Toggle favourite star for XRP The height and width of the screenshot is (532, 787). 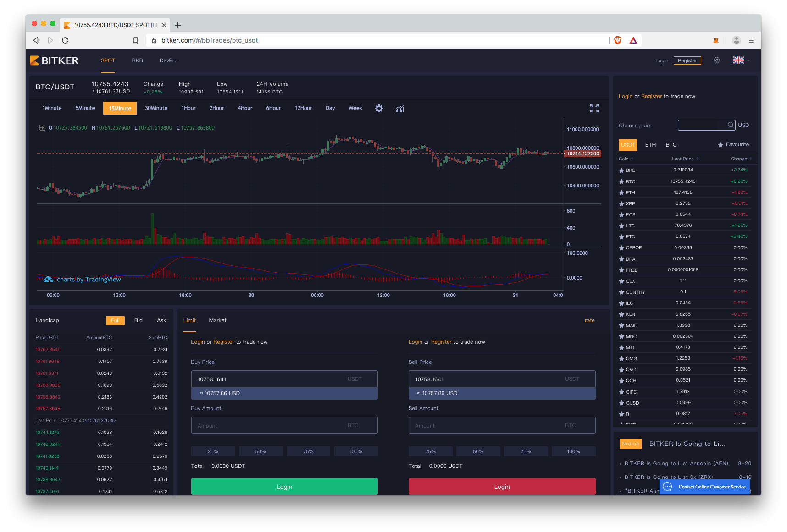point(621,203)
